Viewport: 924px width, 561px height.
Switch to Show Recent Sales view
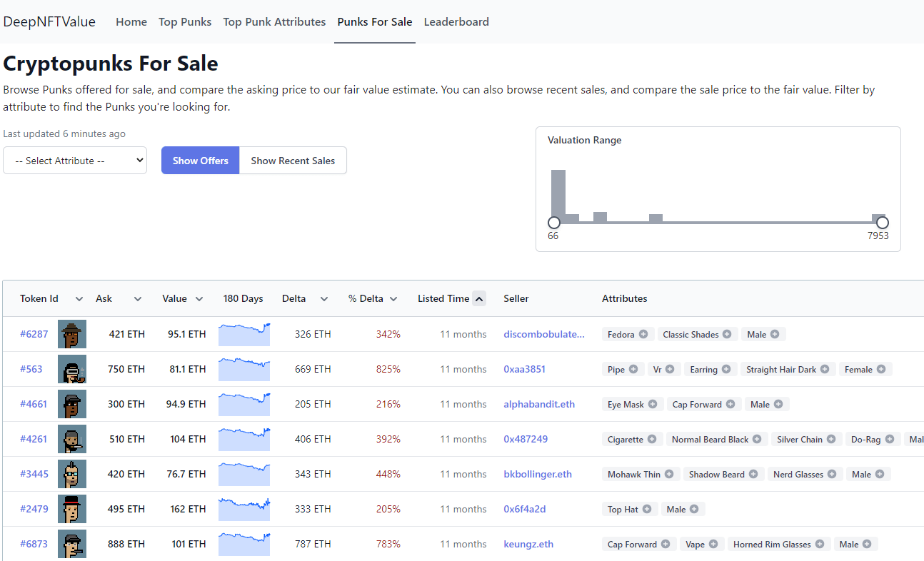pyautogui.click(x=293, y=161)
